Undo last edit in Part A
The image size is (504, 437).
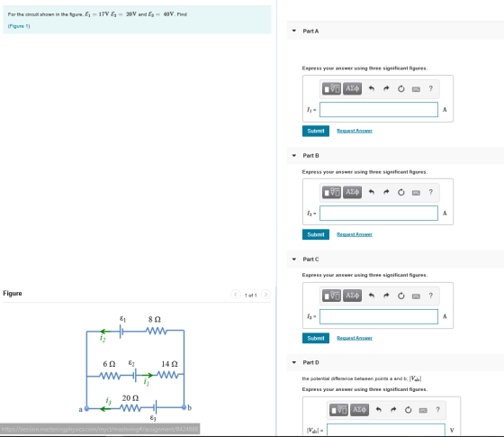coord(372,88)
